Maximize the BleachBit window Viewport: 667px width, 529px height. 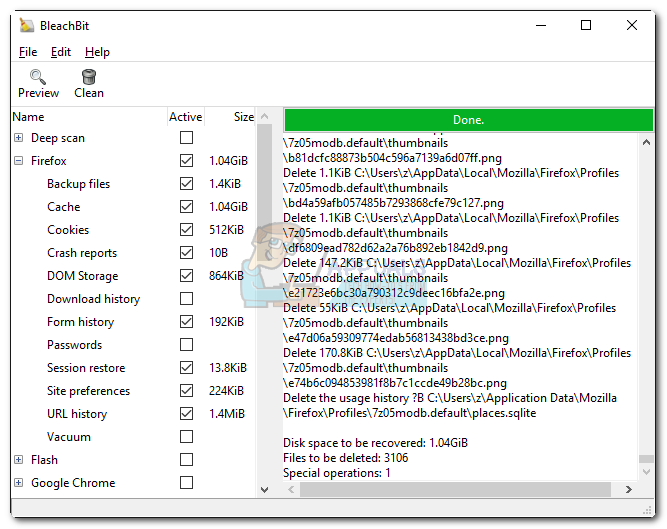point(586,25)
